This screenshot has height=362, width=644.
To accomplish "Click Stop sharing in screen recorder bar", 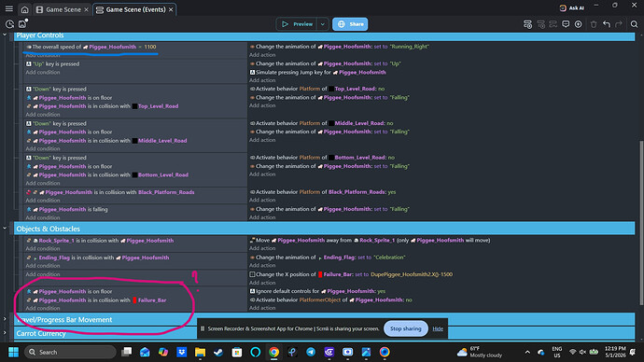I will tap(405, 328).
